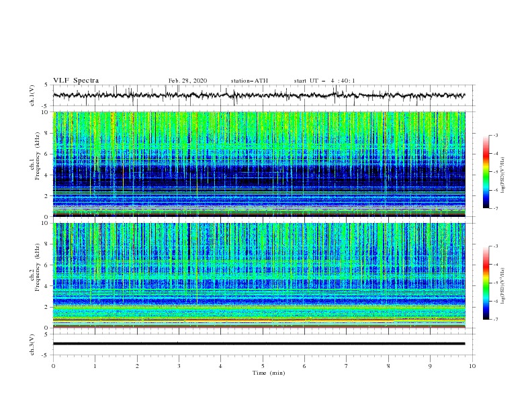532x411 pixels.
Task: Click the "station=ATH" header label
Action: 249,81
